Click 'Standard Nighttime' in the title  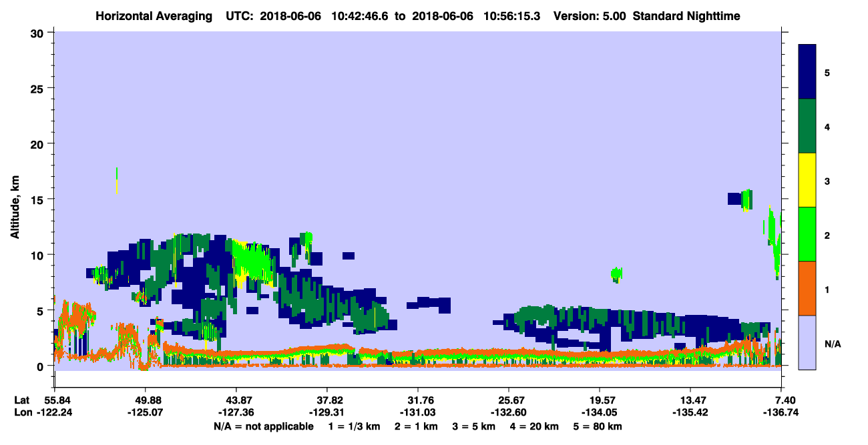(686, 15)
